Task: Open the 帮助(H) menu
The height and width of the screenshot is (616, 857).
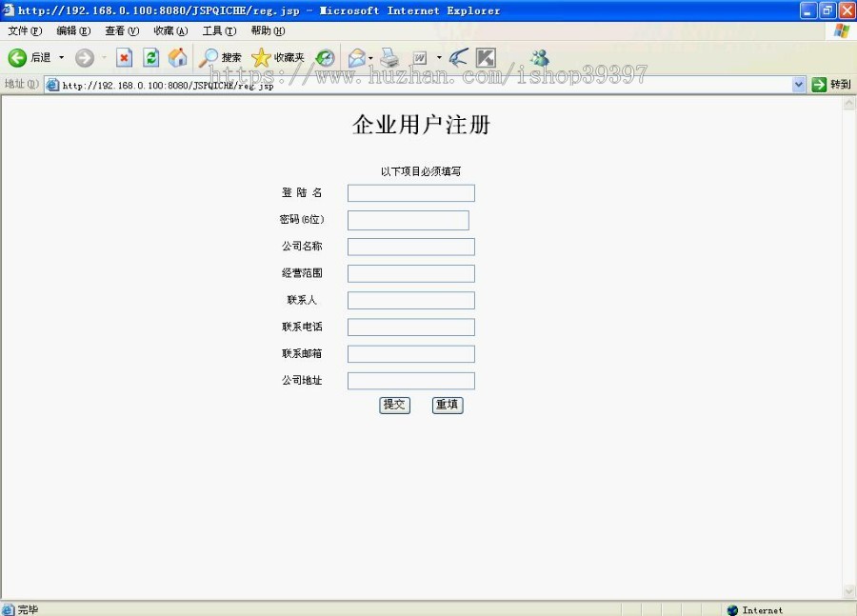Action: (268, 31)
